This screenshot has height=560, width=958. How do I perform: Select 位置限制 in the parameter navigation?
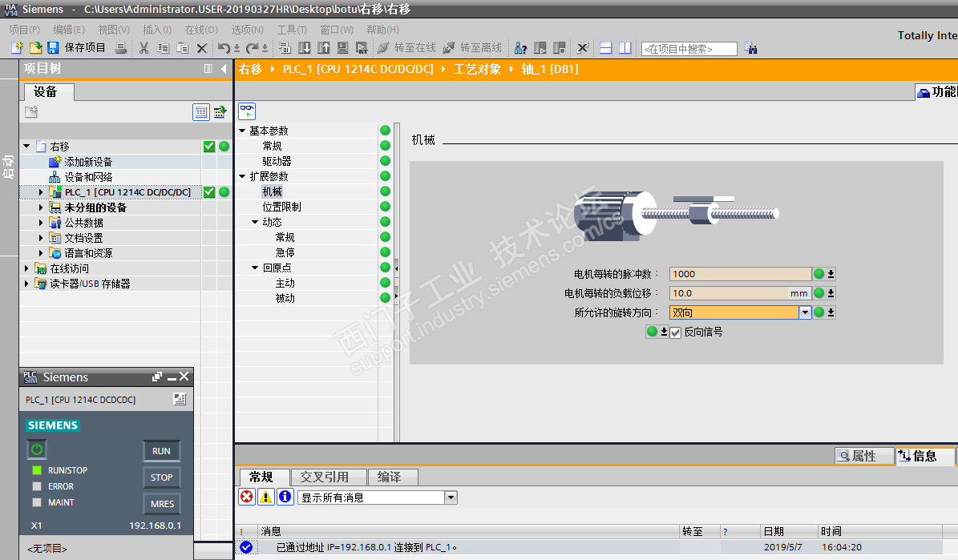click(x=281, y=207)
